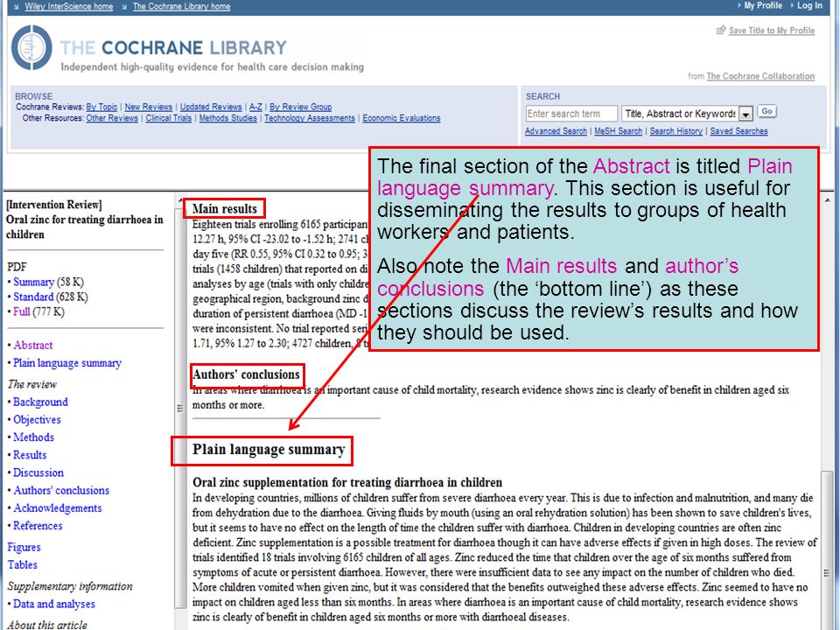Viewport: 840px width, 630px height.
Task: Open Updated Reviews link
Action: pyautogui.click(x=211, y=107)
